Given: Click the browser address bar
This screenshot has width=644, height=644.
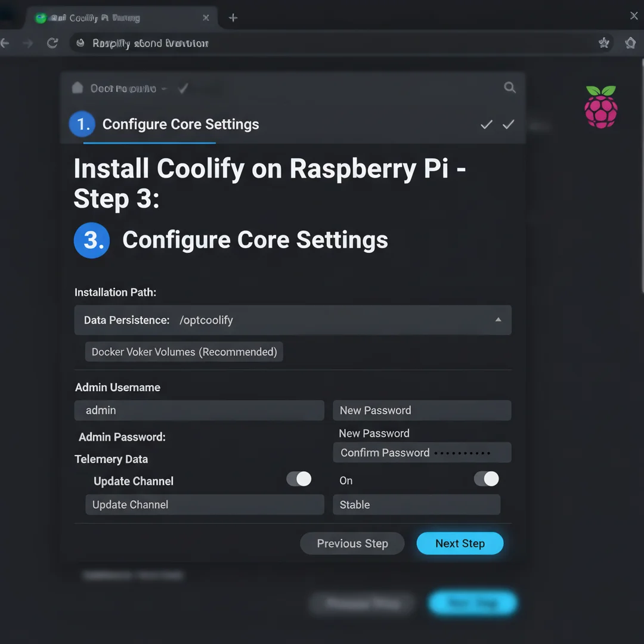Looking at the screenshot, I should point(341,43).
